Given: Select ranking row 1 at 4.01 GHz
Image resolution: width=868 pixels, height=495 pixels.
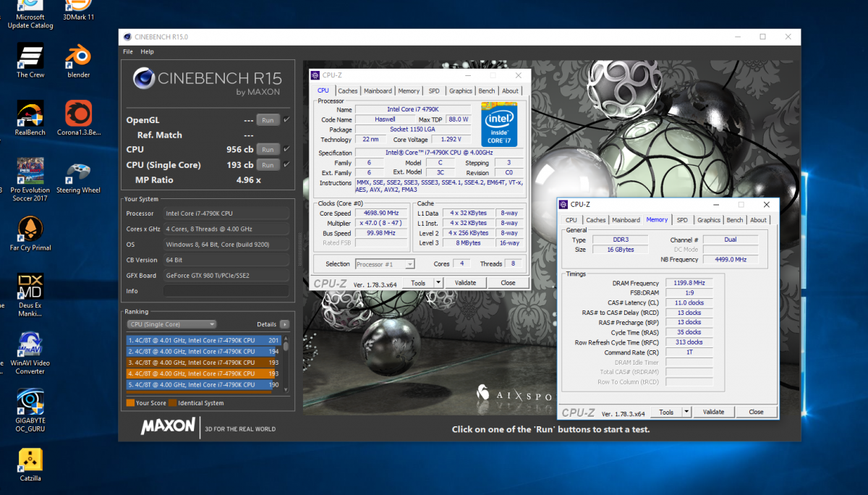Looking at the screenshot, I should [203, 340].
